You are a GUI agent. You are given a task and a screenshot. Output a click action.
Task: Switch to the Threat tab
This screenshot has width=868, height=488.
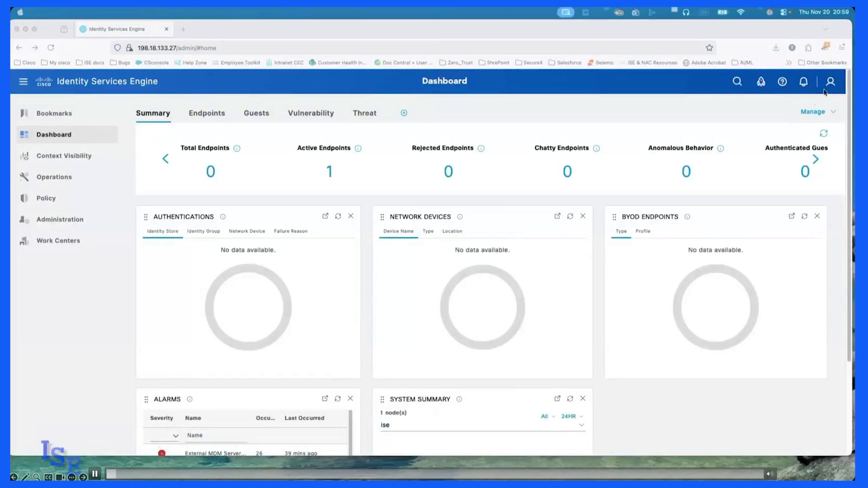[x=364, y=113]
